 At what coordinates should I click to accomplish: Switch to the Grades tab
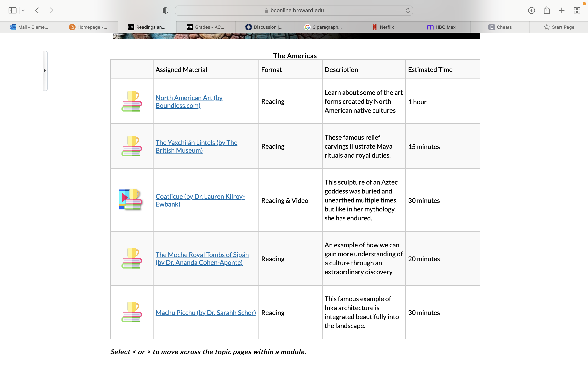(206, 27)
